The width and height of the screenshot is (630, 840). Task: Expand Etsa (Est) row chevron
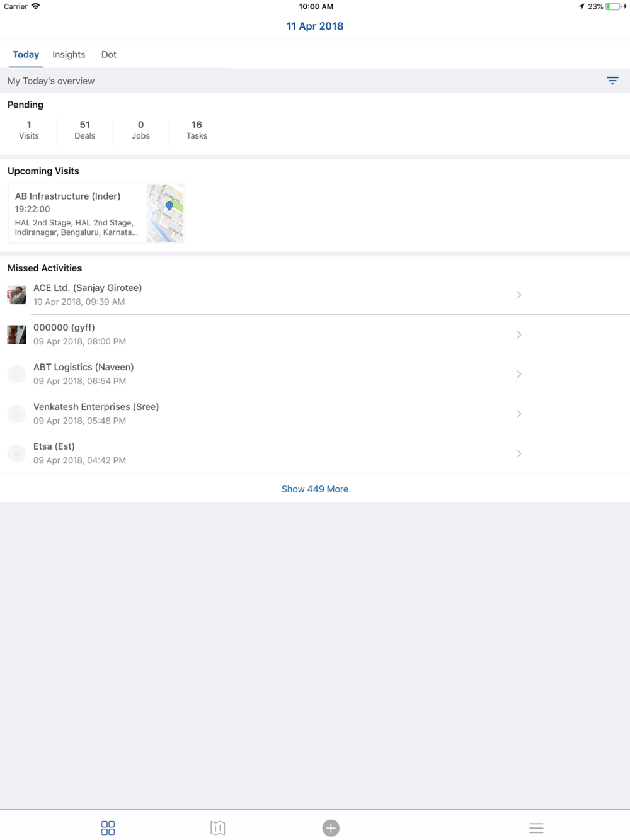(x=519, y=453)
